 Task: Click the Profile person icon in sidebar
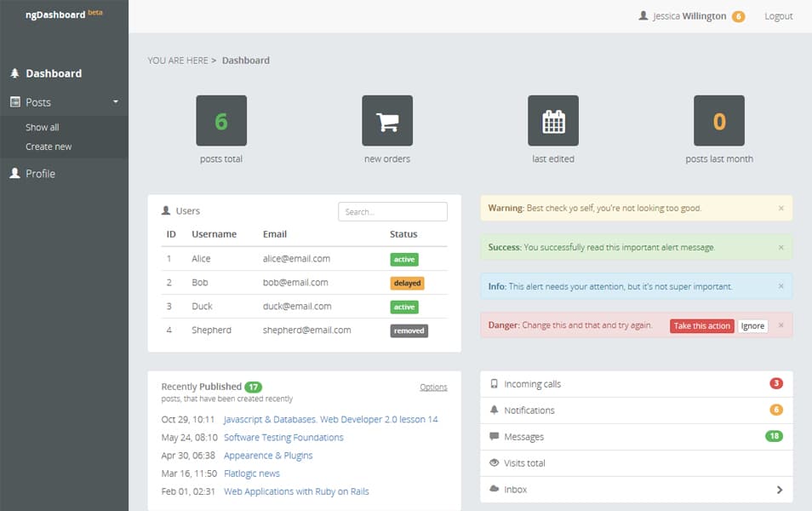(x=14, y=173)
